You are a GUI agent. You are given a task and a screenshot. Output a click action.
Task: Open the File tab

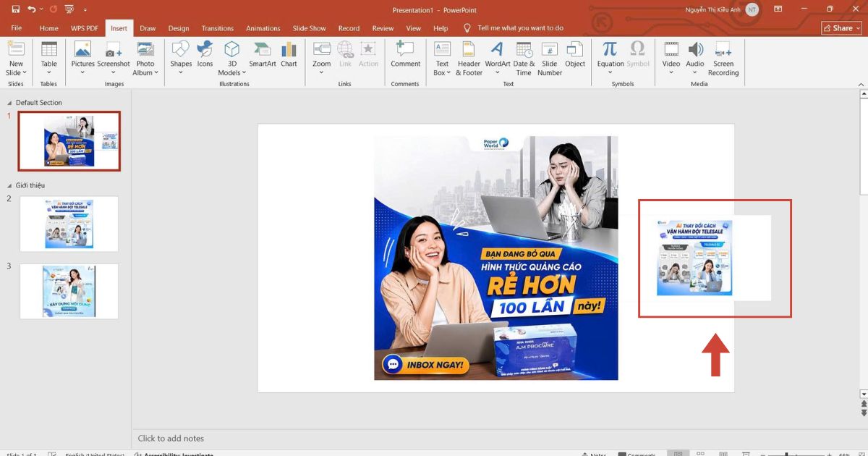click(x=17, y=28)
